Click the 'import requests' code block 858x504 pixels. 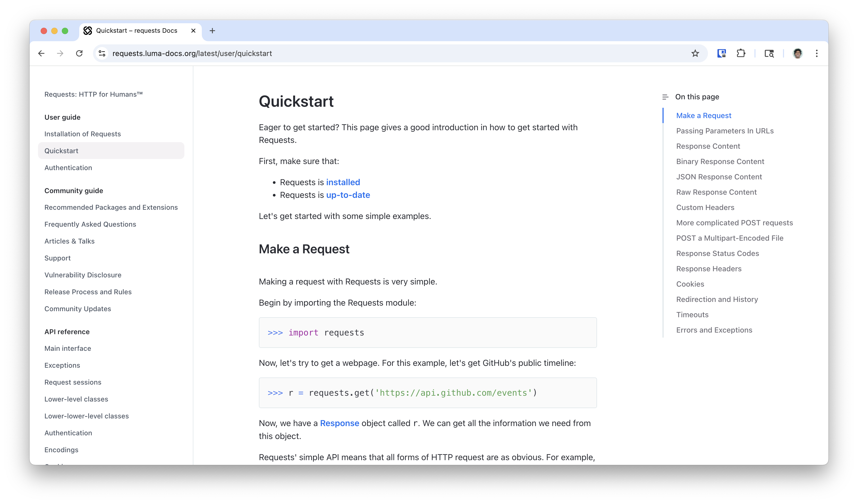pyautogui.click(x=428, y=333)
